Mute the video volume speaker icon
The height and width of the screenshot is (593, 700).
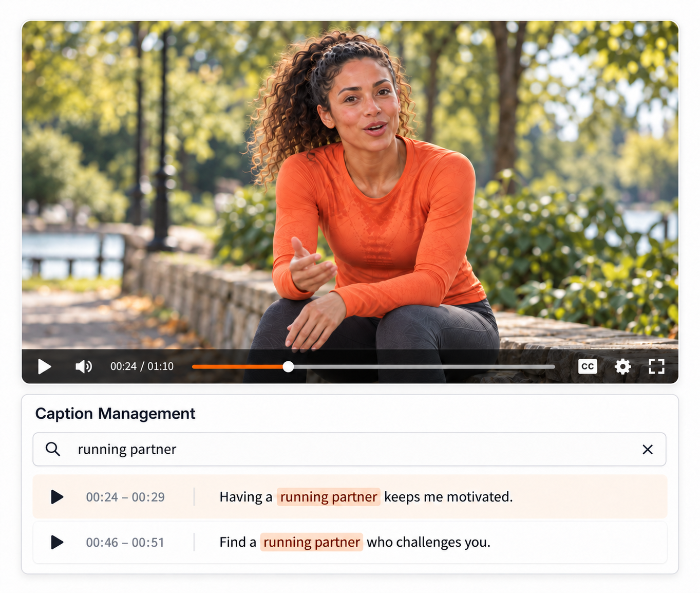click(x=84, y=366)
